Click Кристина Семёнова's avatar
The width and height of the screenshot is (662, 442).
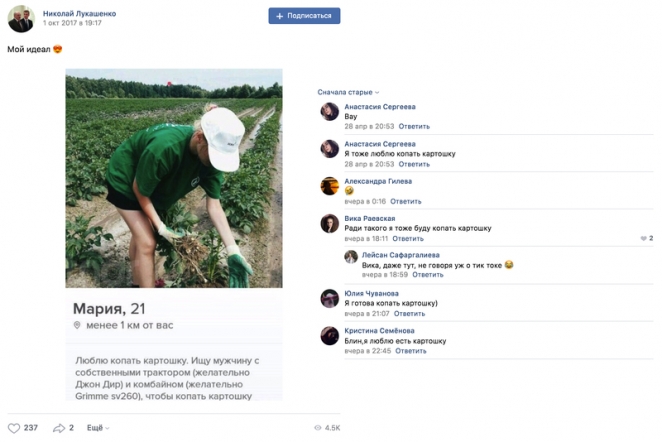[x=329, y=336]
